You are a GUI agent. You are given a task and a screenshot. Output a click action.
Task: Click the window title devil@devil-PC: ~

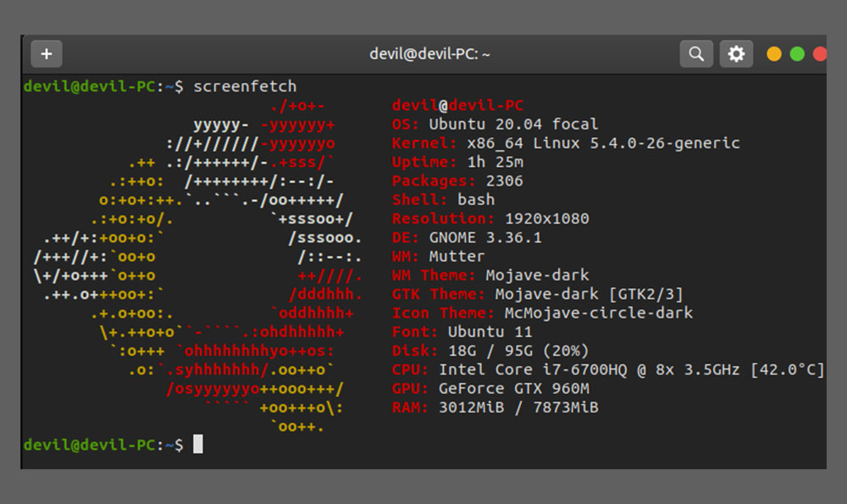click(x=429, y=54)
